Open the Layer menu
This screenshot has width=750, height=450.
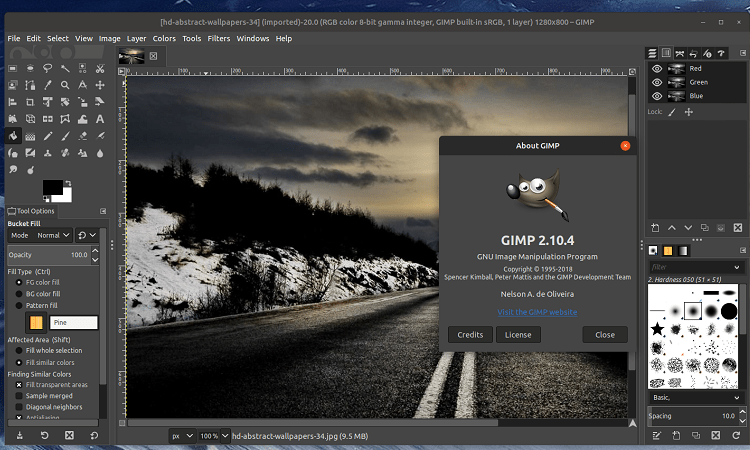click(136, 38)
